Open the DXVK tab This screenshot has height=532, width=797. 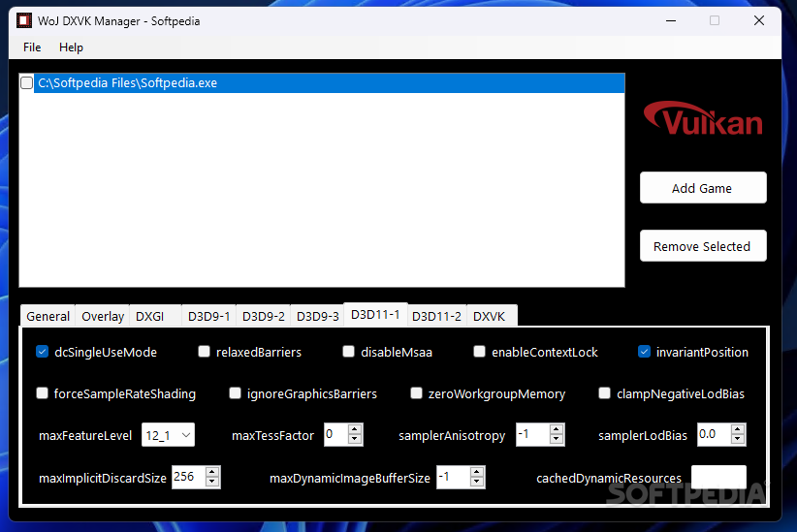tap(490, 316)
